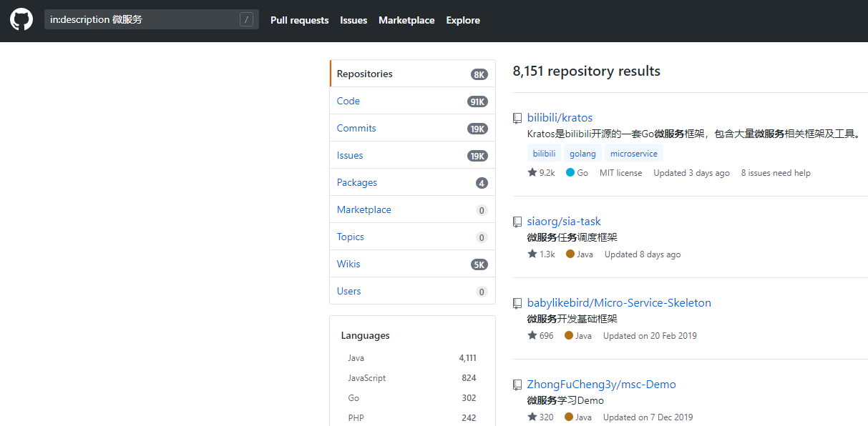Click Java color dot on Micro-Service-Skeleton
The height and width of the screenshot is (426, 868).
tap(569, 335)
